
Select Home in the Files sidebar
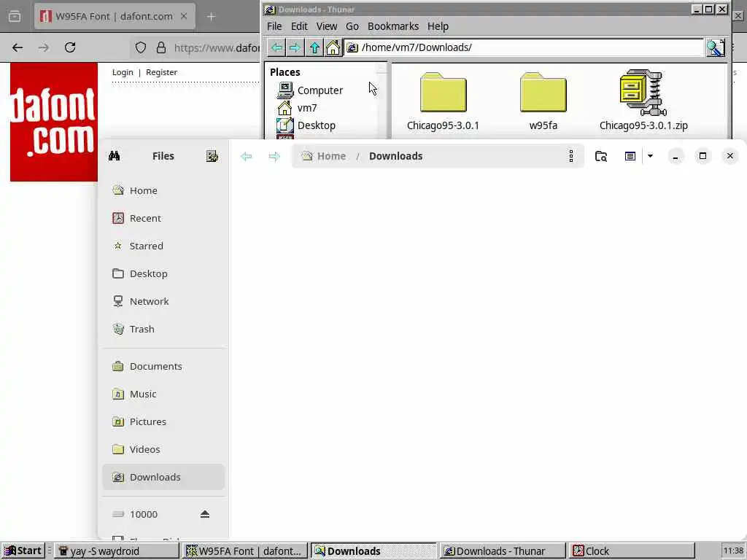pos(163,190)
